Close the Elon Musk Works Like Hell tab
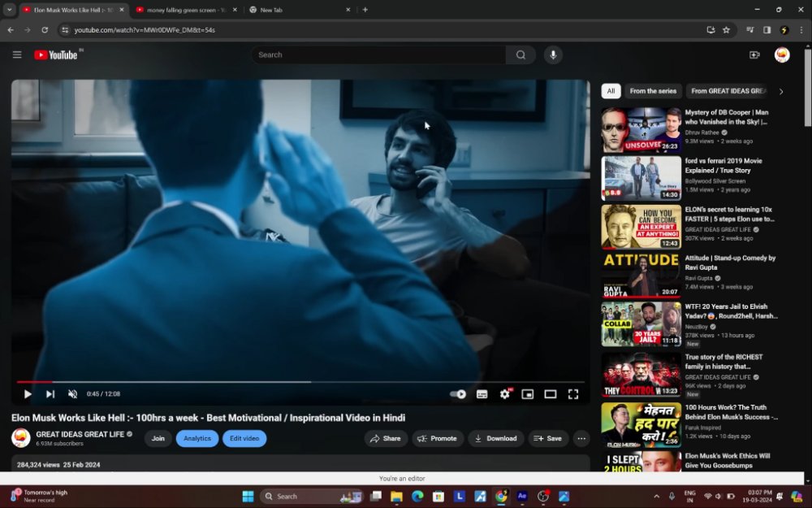This screenshot has width=812, height=508. pyautogui.click(x=122, y=9)
